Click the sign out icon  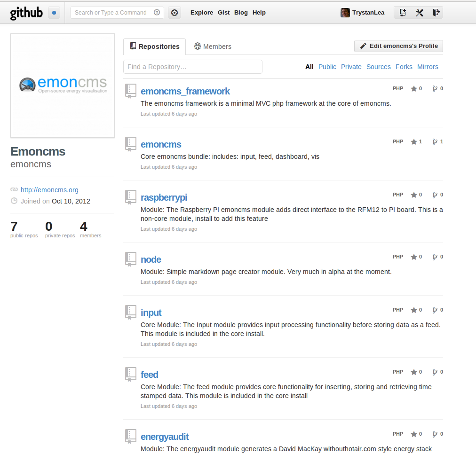436,13
